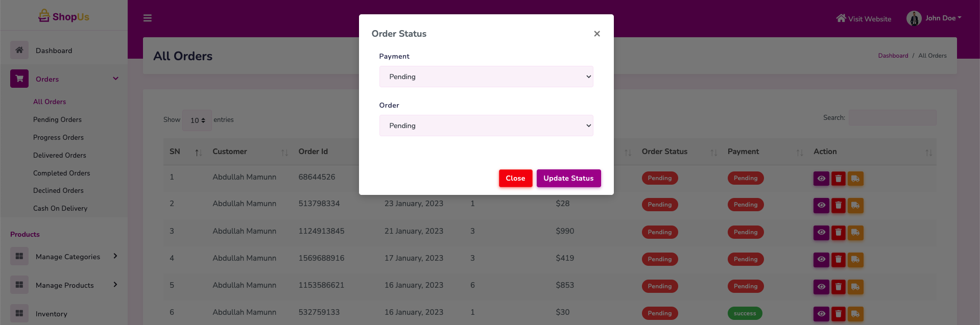Delete order 1124913845 with trash icon
The image size is (980, 325).
pyautogui.click(x=838, y=233)
